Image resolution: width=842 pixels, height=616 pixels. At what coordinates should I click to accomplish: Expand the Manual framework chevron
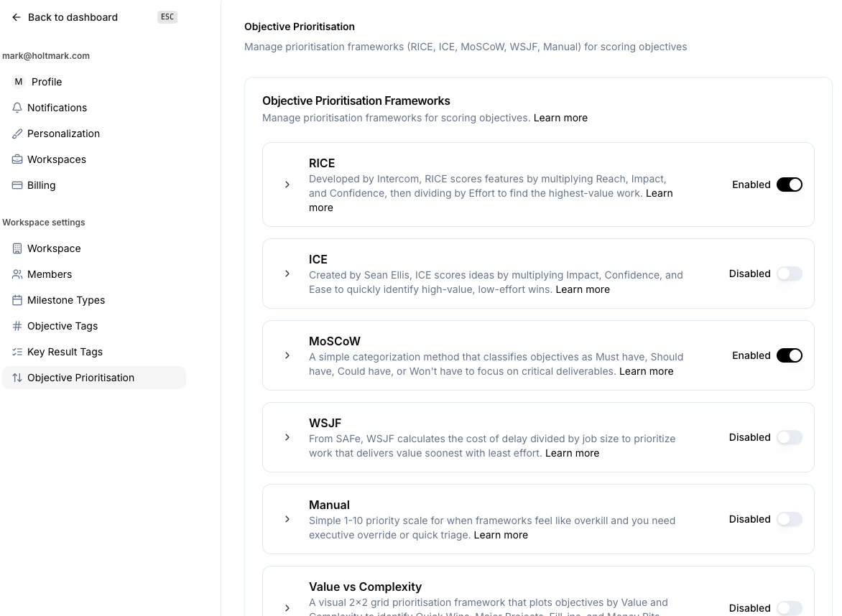[287, 519]
